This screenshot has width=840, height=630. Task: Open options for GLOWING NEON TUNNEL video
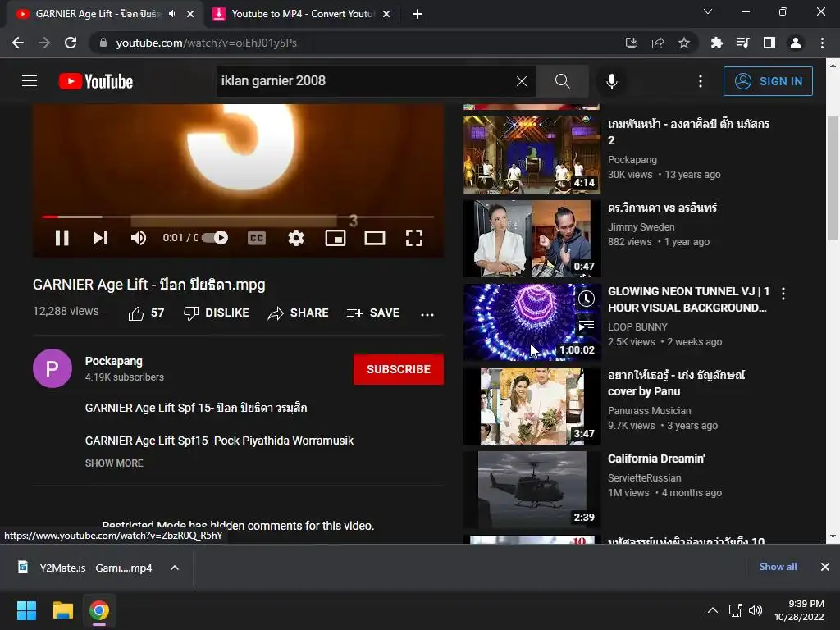point(783,294)
